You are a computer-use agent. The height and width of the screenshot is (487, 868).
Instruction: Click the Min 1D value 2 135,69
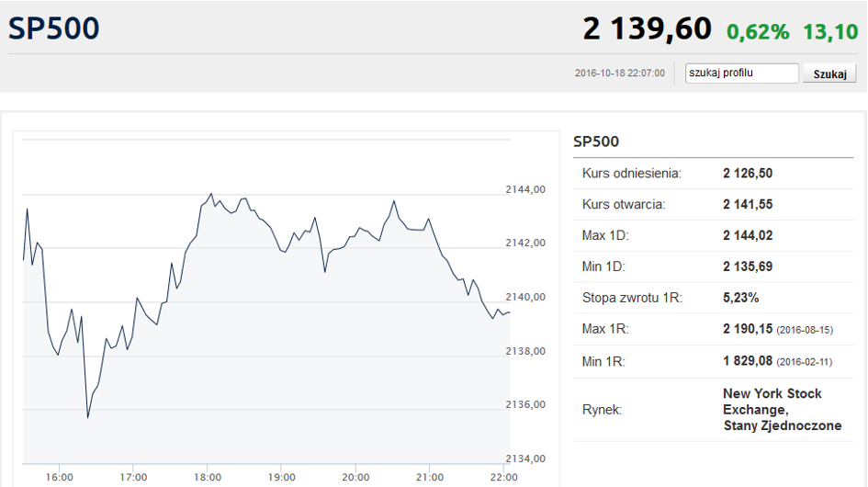pyautogui.click(x=748, y=266)
